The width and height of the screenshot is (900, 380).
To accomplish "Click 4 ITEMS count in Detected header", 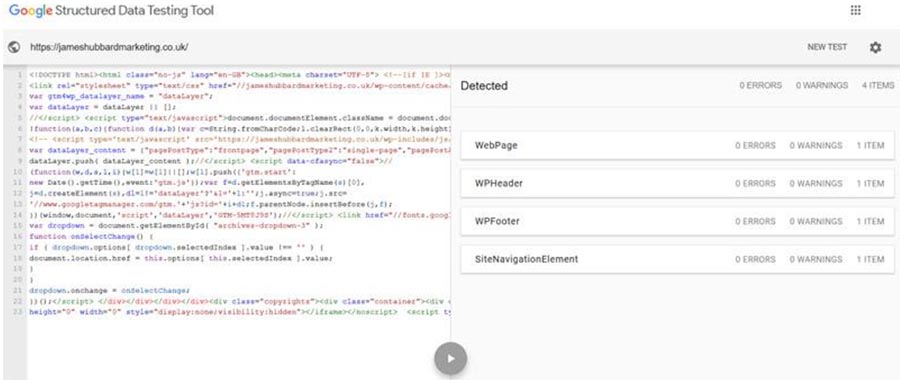I will pyautogui.click(x=878, y=86).
